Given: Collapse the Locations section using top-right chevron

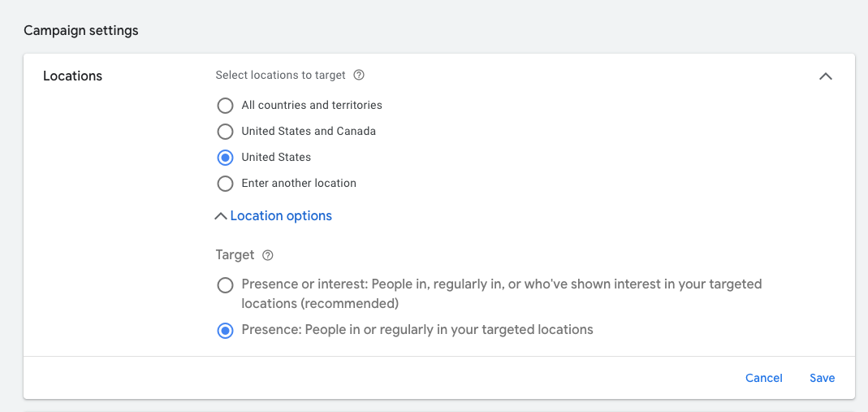Looking at the screenshot, I should 826,76.
